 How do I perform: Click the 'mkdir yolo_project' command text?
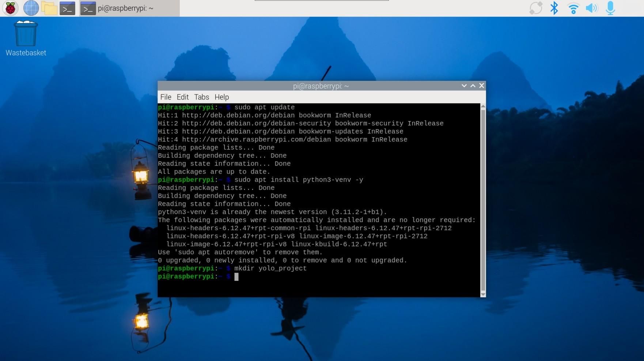pyautogui.click(x=270, y=268)
